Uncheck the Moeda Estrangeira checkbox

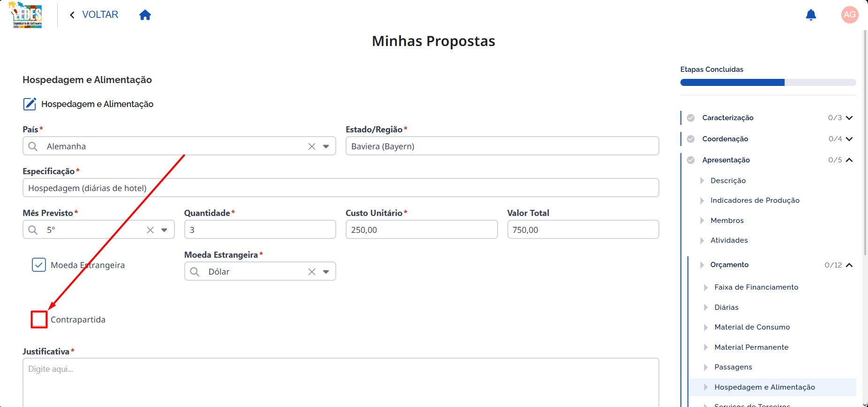point(39,265)
